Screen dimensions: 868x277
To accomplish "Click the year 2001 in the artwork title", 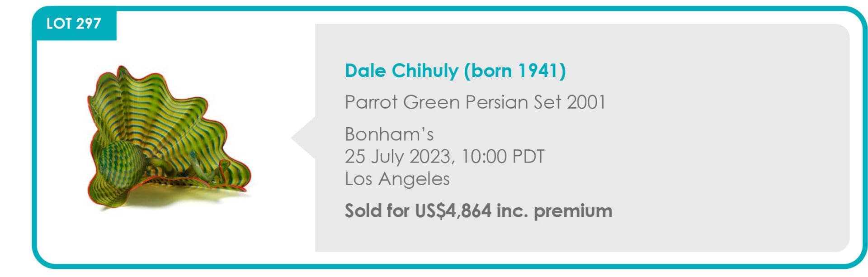I will click(586, 102).
